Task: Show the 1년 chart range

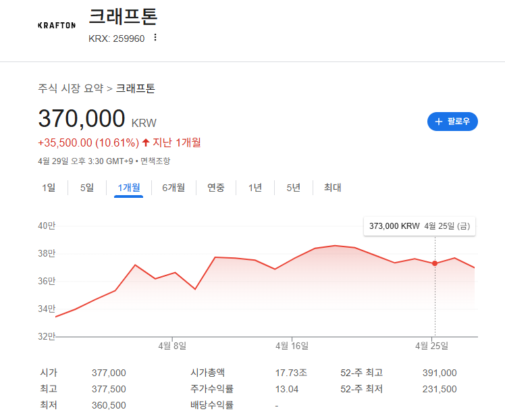Action: 255,188
